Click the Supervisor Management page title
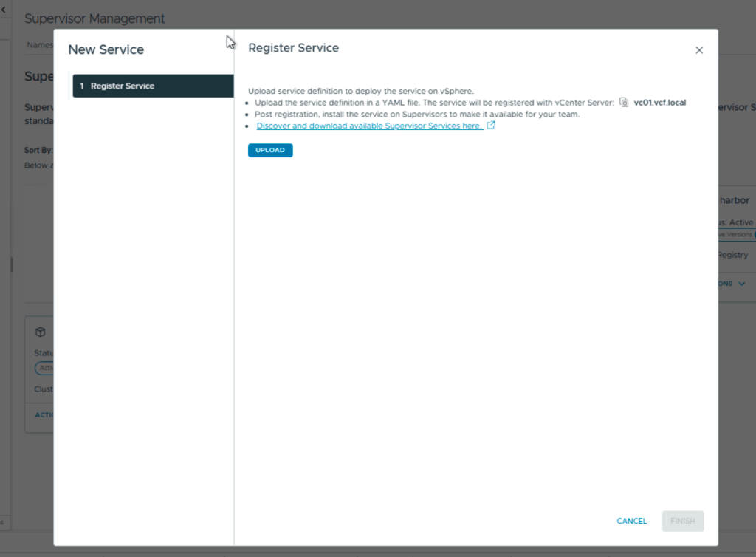Screen dimensions: 756x557 pos(94,18)
